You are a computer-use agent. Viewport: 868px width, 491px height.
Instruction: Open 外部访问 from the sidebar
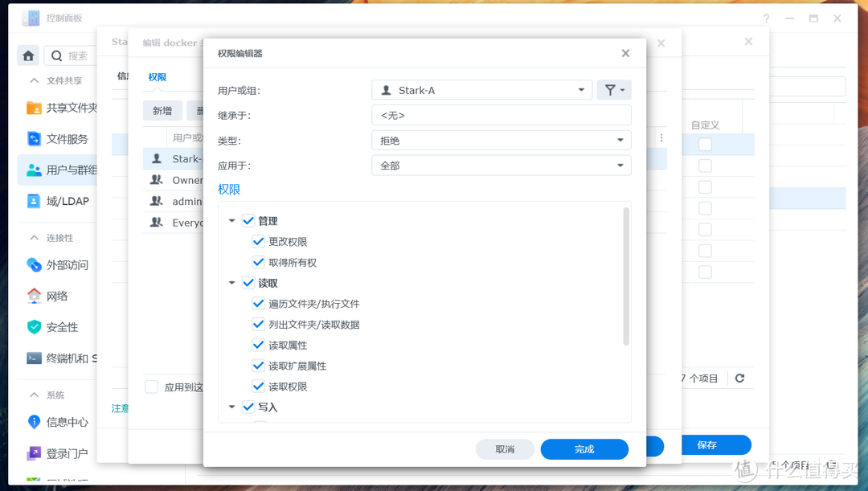[x=66, y=264]
